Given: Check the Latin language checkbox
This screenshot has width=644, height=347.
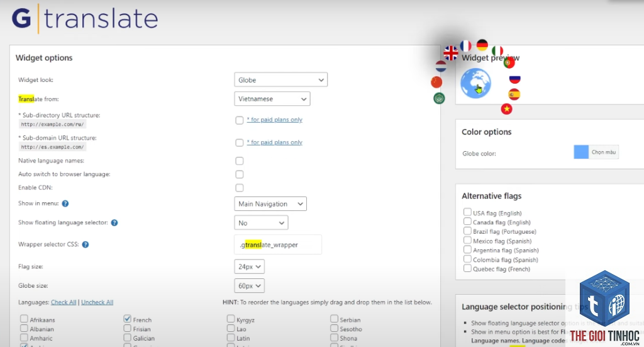Looking at the screenshot, I should 231,338.
